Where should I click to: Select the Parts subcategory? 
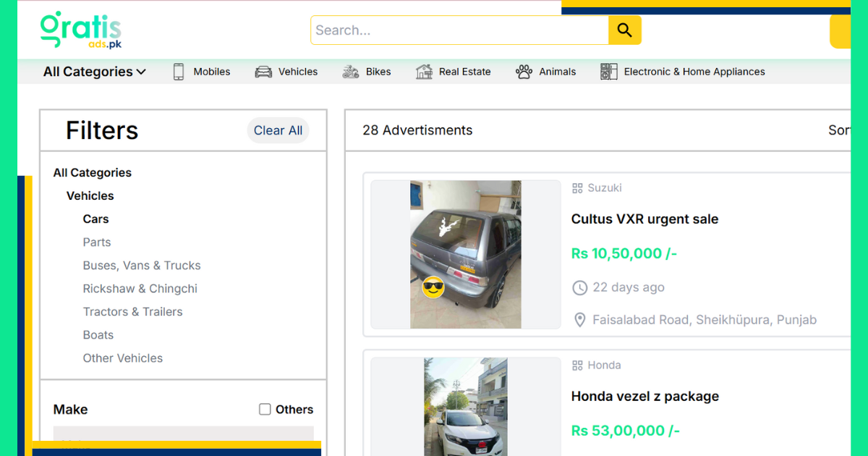point(97,242)
